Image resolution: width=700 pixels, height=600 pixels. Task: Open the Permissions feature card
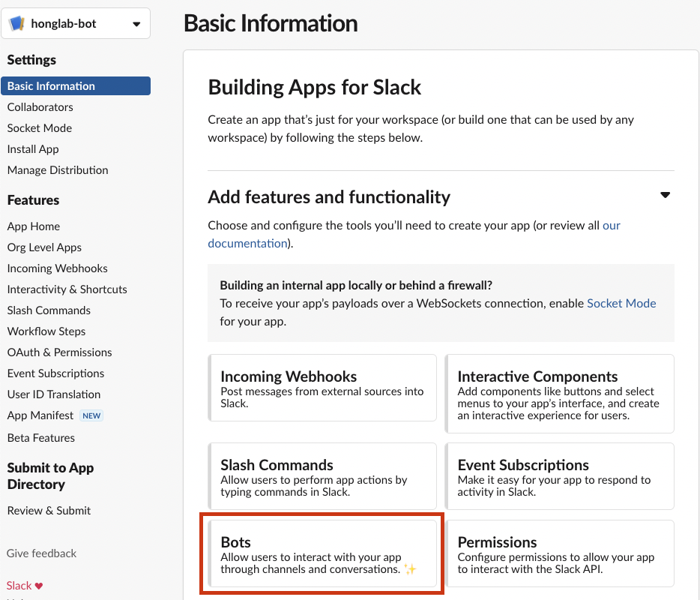(x=560, y=553)
